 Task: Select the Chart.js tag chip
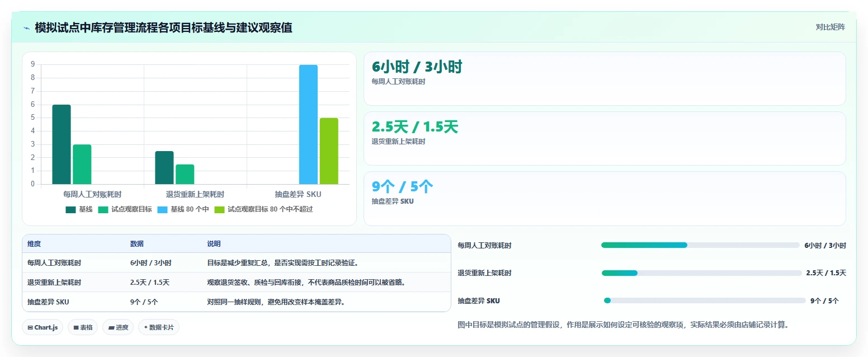pos(43,327)
